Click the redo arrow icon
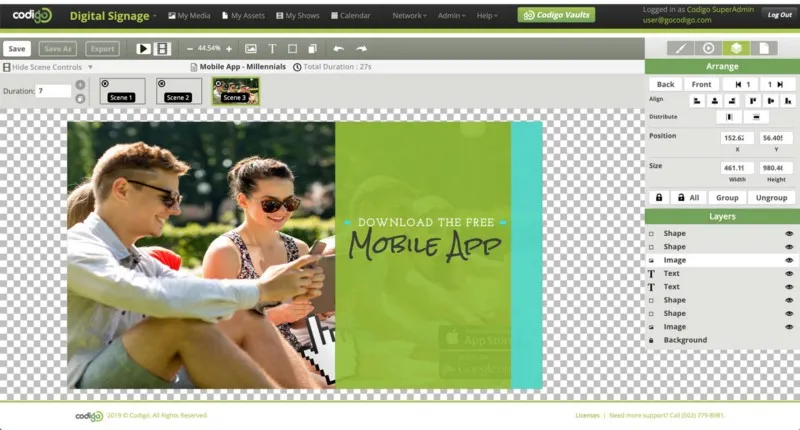 (361, 48)
